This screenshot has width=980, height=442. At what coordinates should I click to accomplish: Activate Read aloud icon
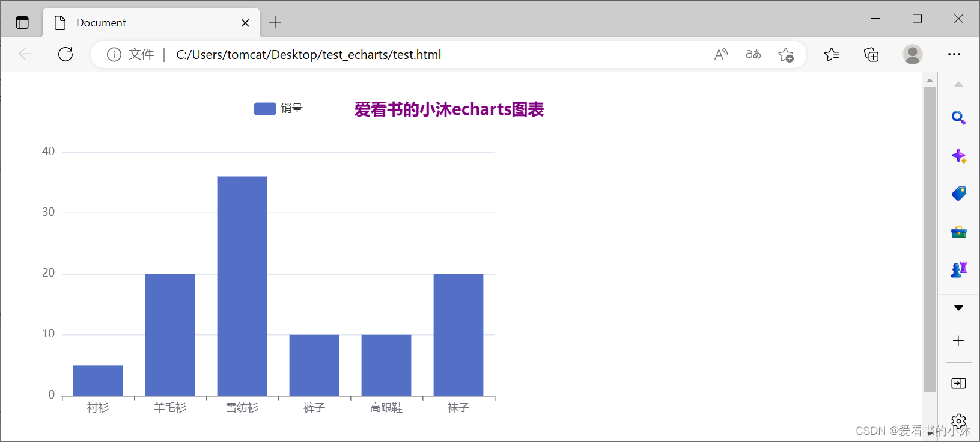coord(721,54)
